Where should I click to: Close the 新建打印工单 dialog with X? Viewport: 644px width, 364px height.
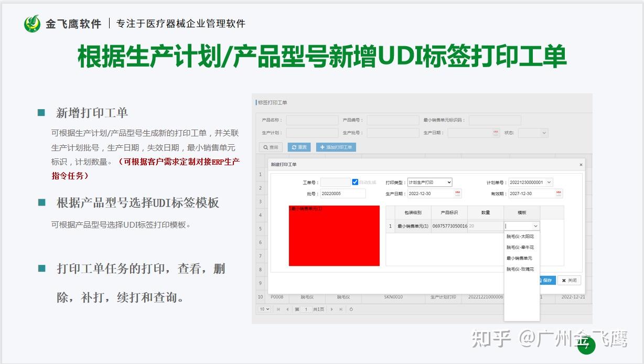coord(581,165)
